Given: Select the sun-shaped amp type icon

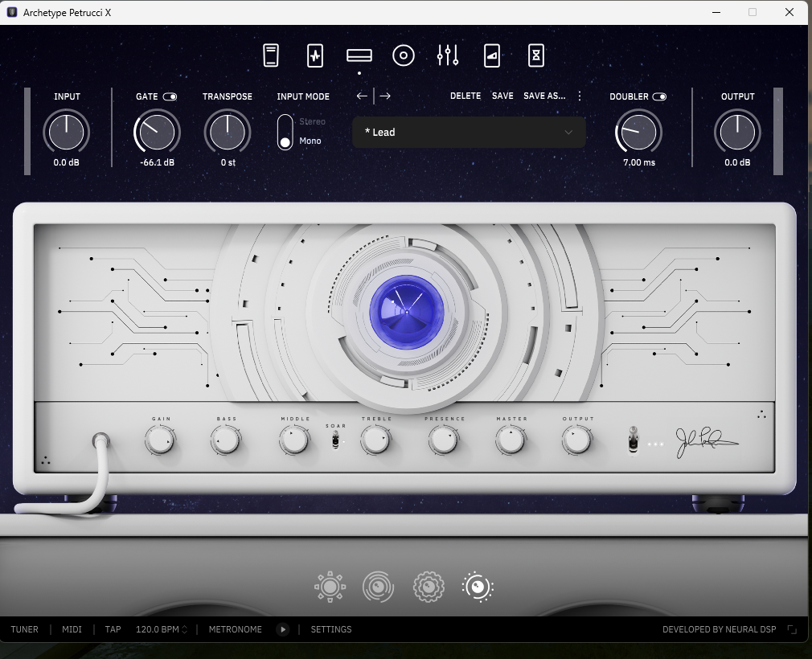Looking at the screenshot, I should tap(330, 587).
